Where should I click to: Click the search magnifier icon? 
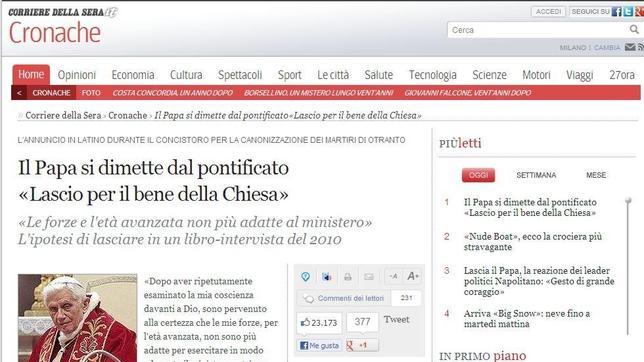(634, 29)
